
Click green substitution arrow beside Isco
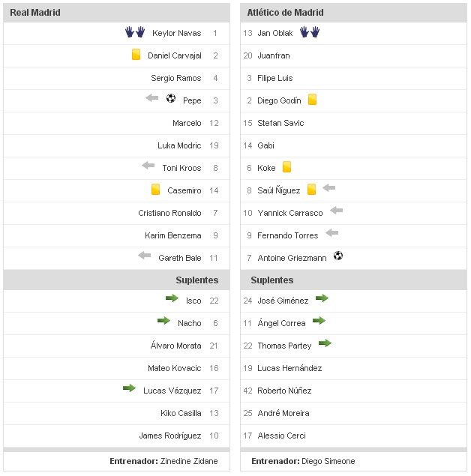tap(172, 298)
